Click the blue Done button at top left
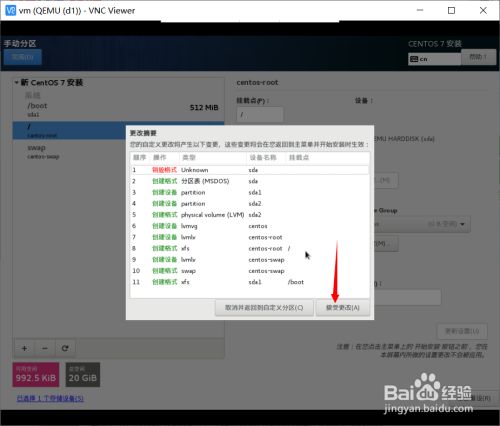Screen dimensions: 500x426 pyautogui.click(x=23, y=57)
